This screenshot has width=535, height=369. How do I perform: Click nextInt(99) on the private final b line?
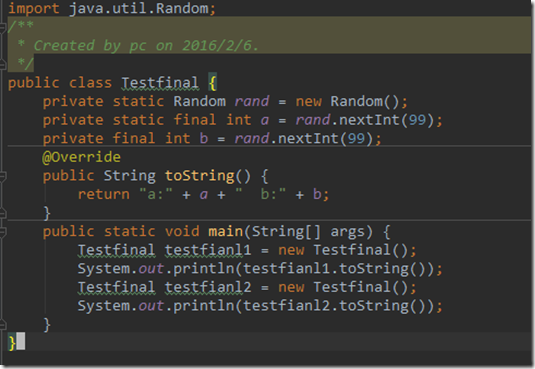(325, 139)
